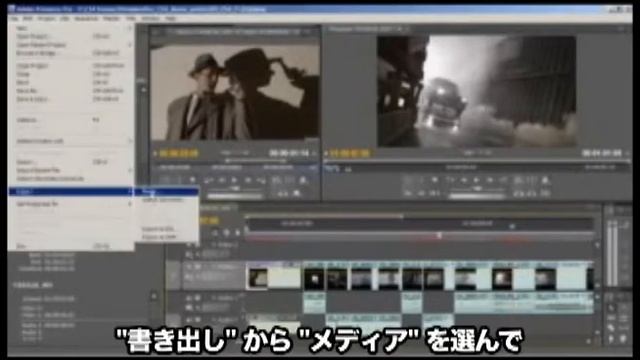Step forward one frame in Source monitor

(248, 180)
